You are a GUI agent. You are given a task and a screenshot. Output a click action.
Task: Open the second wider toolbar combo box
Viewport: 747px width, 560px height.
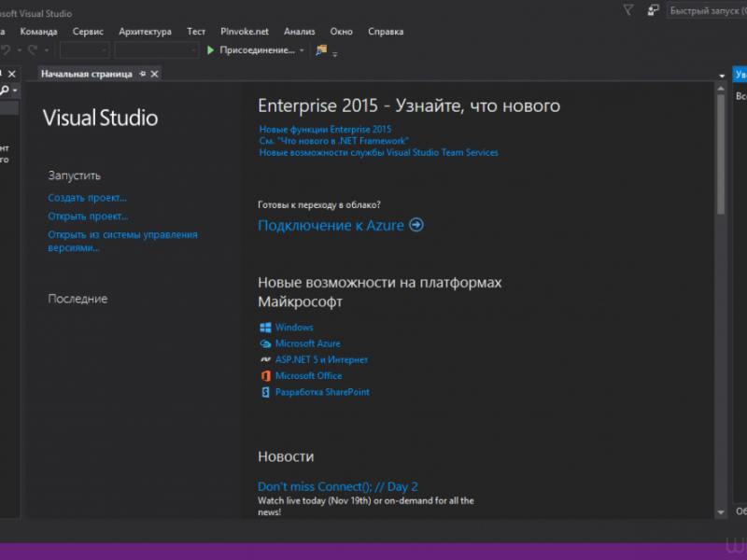[156, 50]
